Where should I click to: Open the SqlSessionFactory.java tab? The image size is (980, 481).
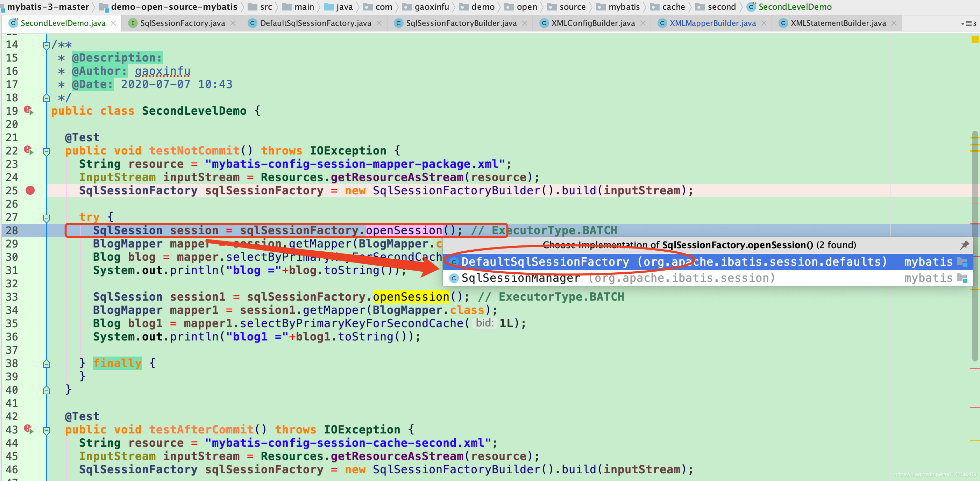[182, 23]
